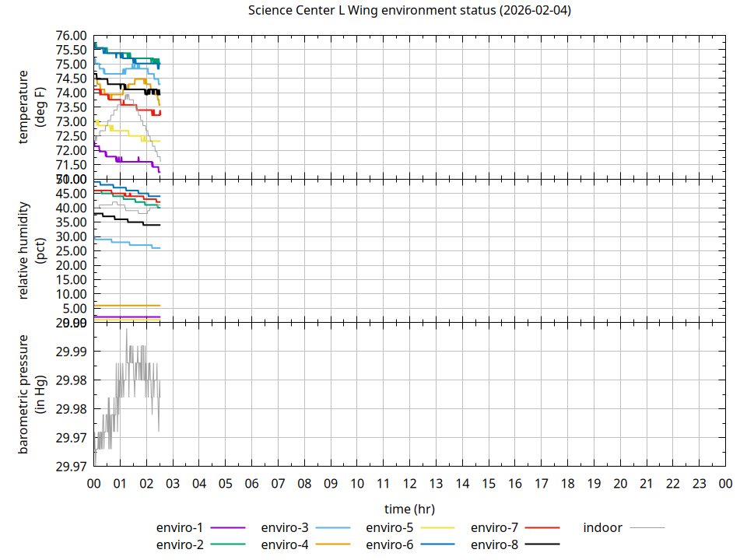
Task: Click the enviro-7 red legend line
Action: [543, 528]
